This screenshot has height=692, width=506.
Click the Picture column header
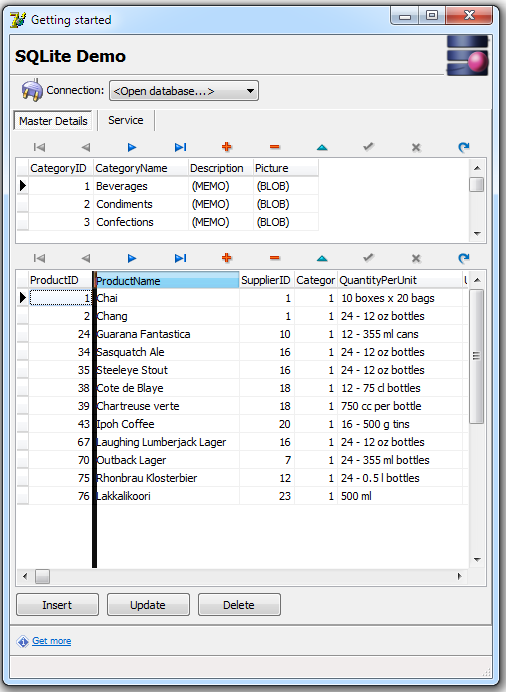pyautogui.click(x=285, y=168)
